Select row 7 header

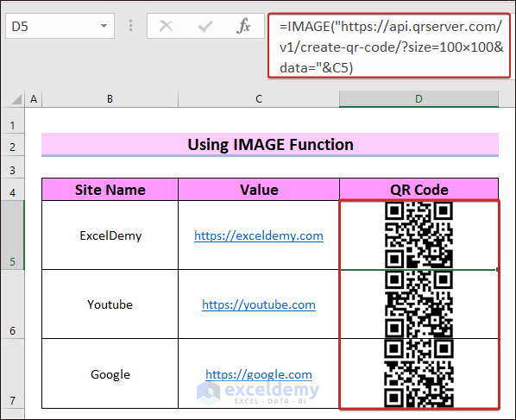(x=12, y=373)
